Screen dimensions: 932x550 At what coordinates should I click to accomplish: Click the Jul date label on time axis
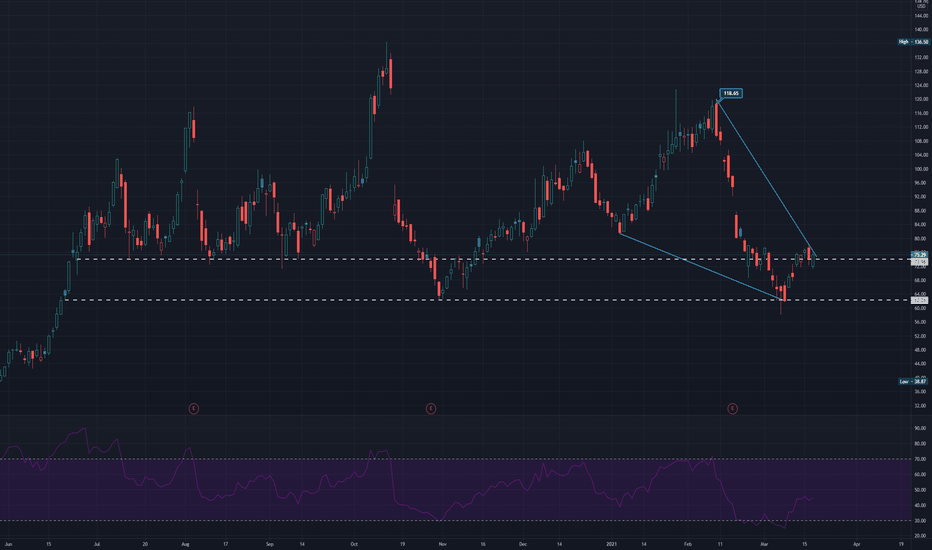pyautogui.click(x=97, y=544)
